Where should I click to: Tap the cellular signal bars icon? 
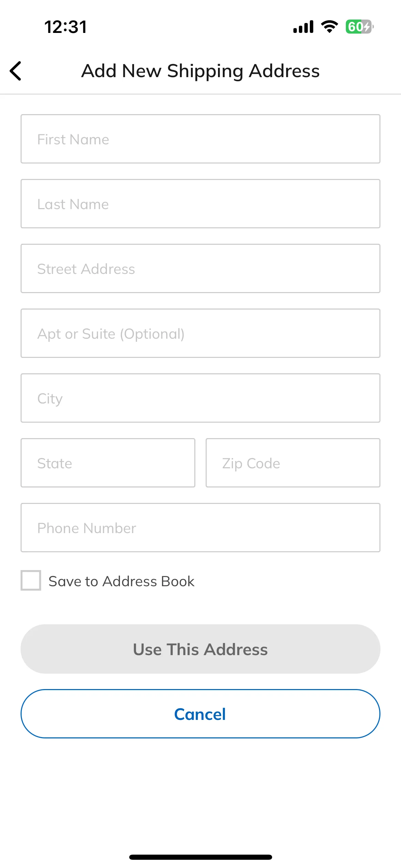coord(303,27)
